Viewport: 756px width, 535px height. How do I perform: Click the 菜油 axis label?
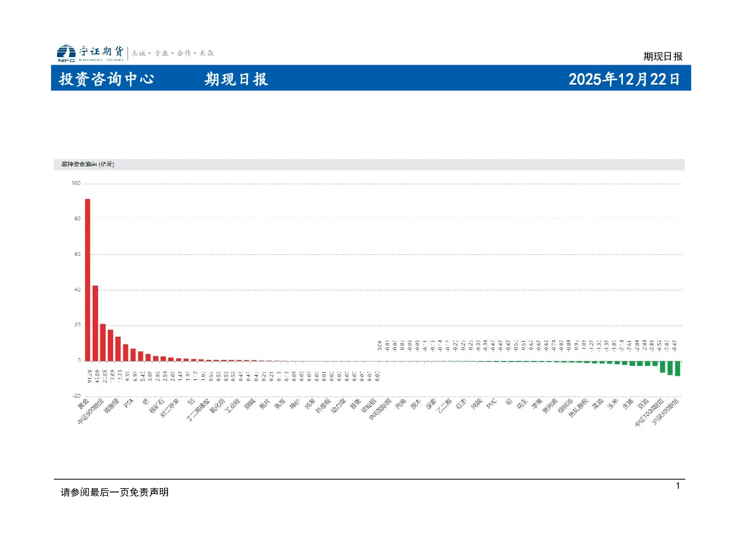(597, 405)
